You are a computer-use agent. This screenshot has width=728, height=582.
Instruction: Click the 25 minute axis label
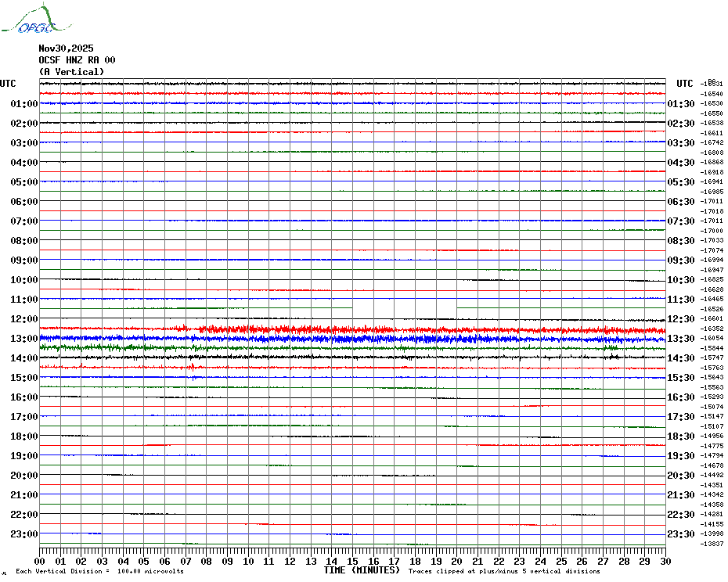[x=561, y=562]
